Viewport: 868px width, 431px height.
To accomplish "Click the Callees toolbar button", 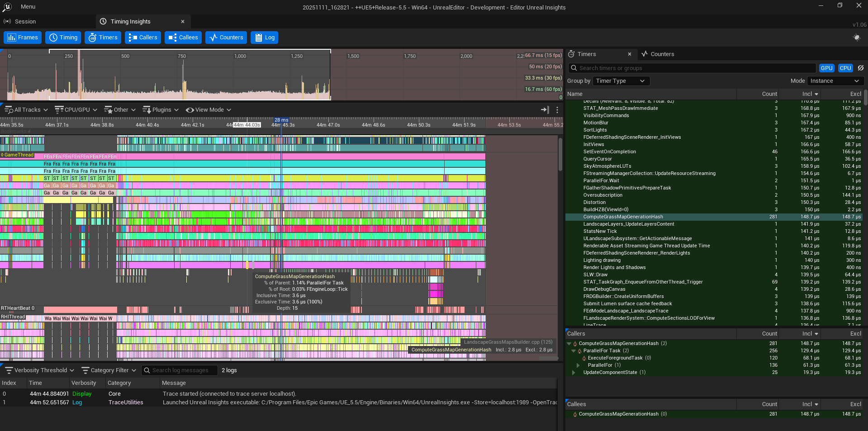I will tap(183, 38).
